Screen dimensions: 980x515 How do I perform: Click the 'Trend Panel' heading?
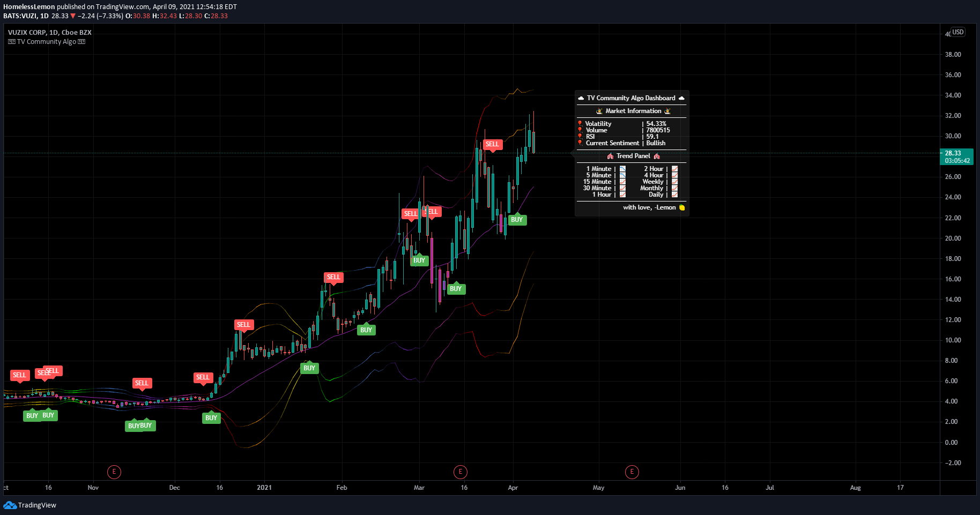(x=633, y=156)
